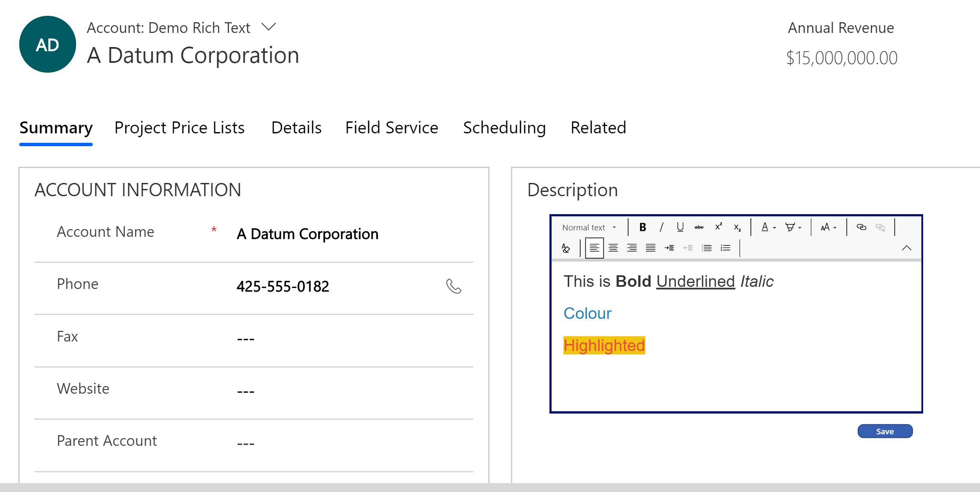Image resolution: width=980 pixels, height=492 pixels.
Task: Increase paragraph indent
Action: click(669, 248)
